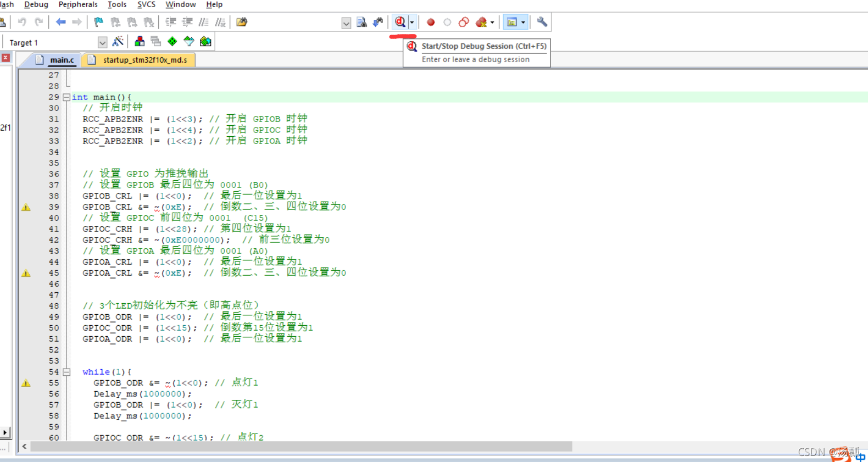The height and width of the screenshot is (462, 868).
Task: Click the 'GPIOA_ODR |= (1<<0);' line
Action: pyautogui.click(x=137, y=339)
